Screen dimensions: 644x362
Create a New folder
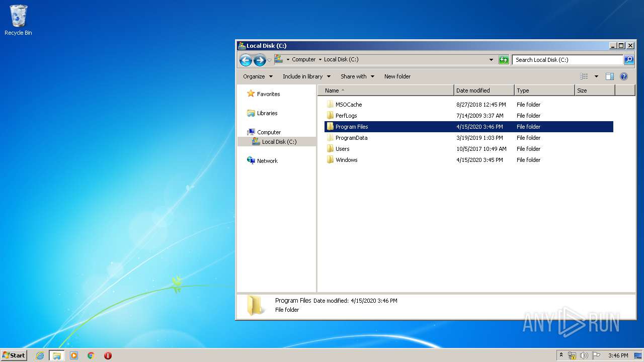click(x=397, y=76)
